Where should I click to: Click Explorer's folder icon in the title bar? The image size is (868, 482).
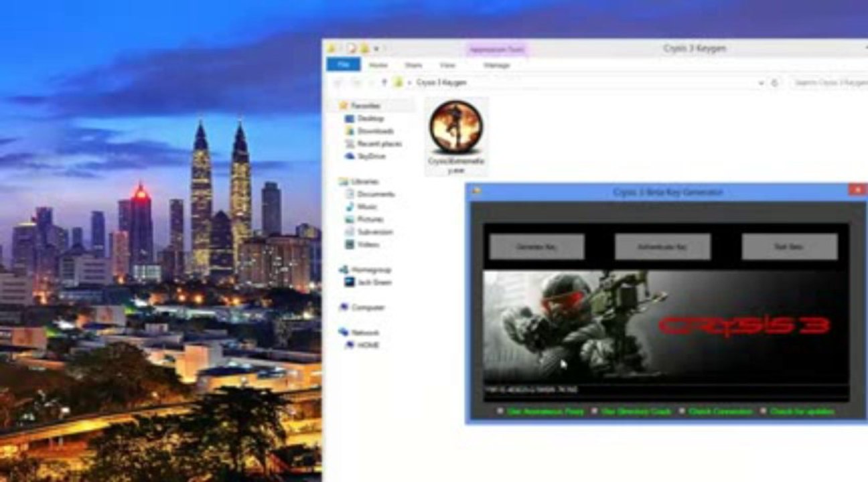(332, 49)
